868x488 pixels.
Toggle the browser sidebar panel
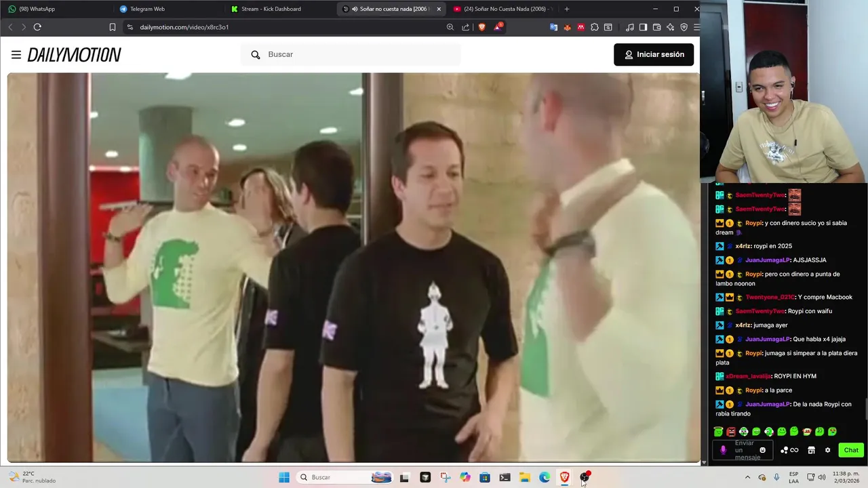[644, 27]
